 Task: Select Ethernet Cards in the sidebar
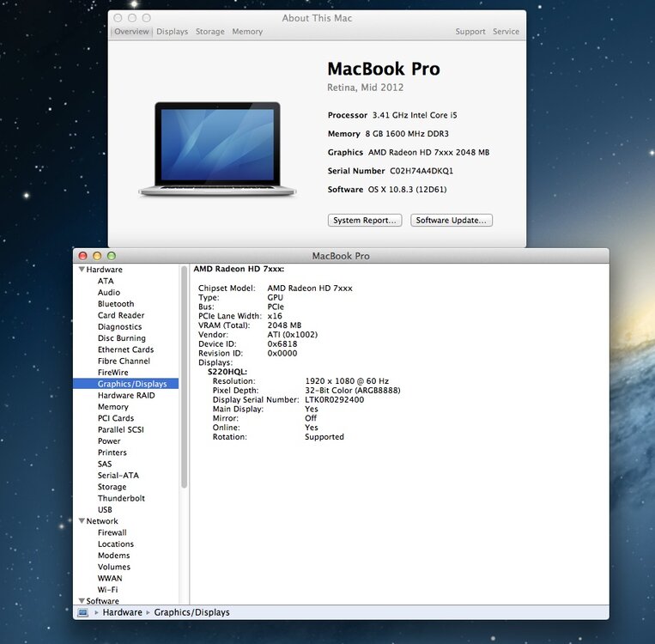125,349
